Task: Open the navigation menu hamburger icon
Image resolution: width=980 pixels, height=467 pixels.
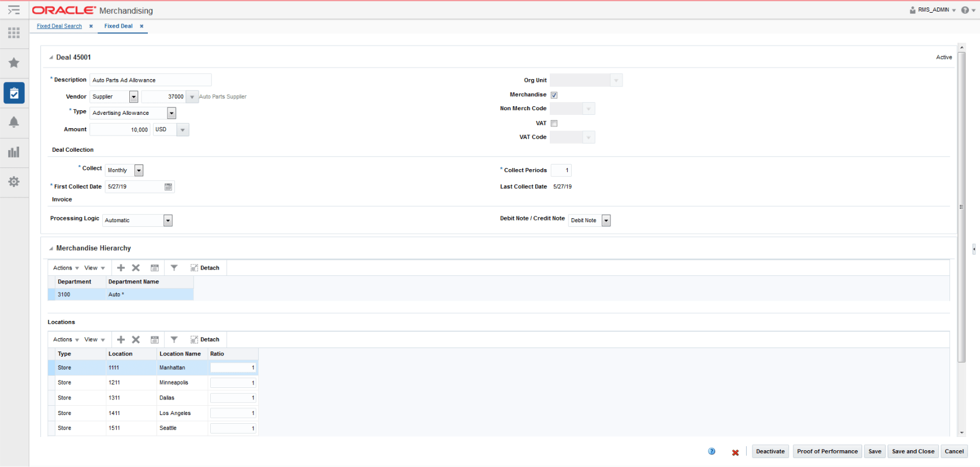Action: pyautogui.click(x=14, y=10)
